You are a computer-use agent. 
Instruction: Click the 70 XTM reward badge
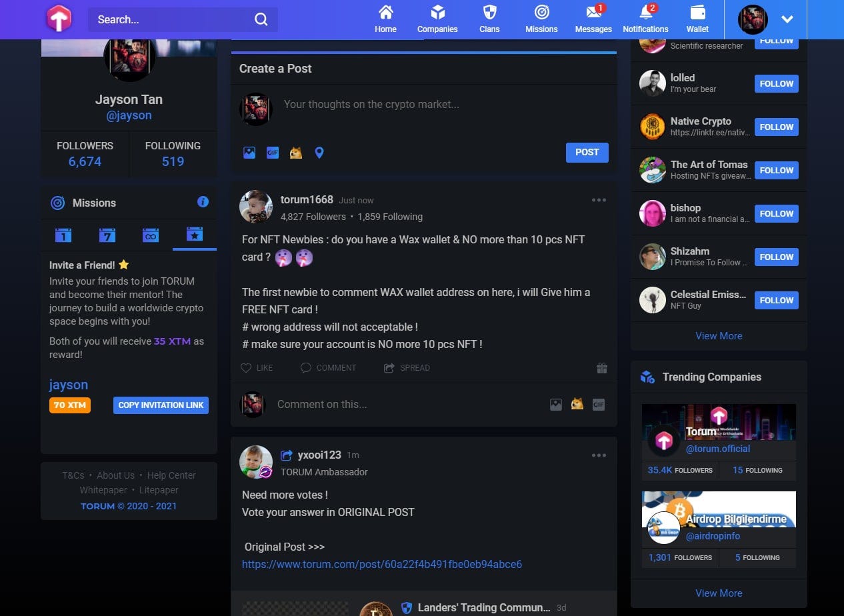click(69, 405)
